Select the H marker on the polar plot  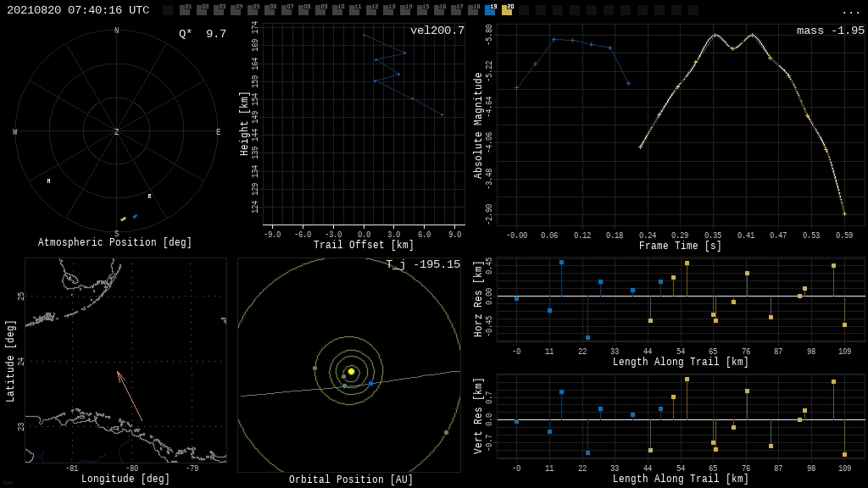point(48,181)
